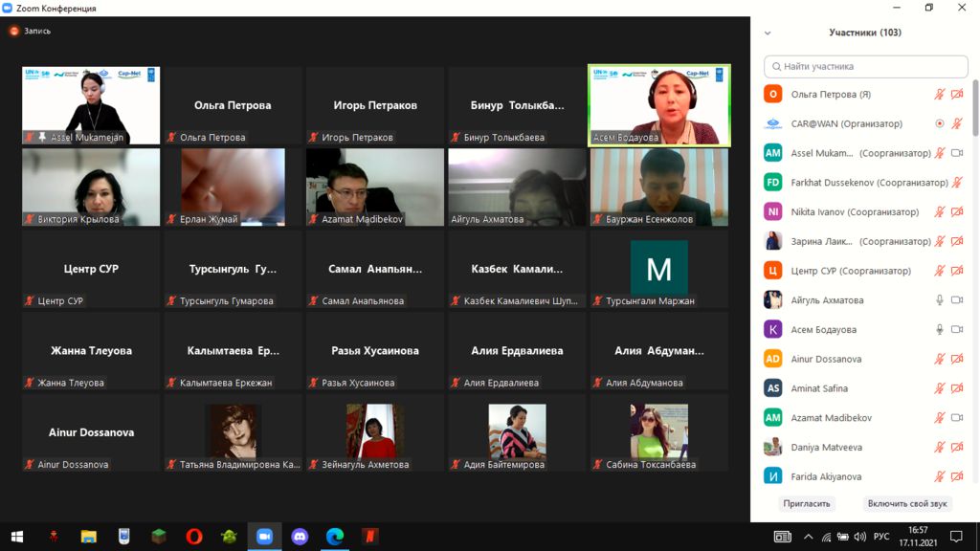Launch Opera browser from the taskbar
The width and height of the screenshot is (980, 551).
coord(193,537)
